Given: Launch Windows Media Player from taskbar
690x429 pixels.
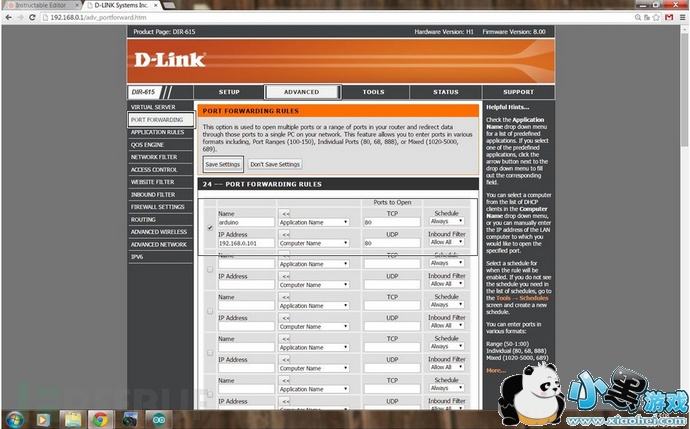Looking at the screenshot, I should (x=43, y=420).
